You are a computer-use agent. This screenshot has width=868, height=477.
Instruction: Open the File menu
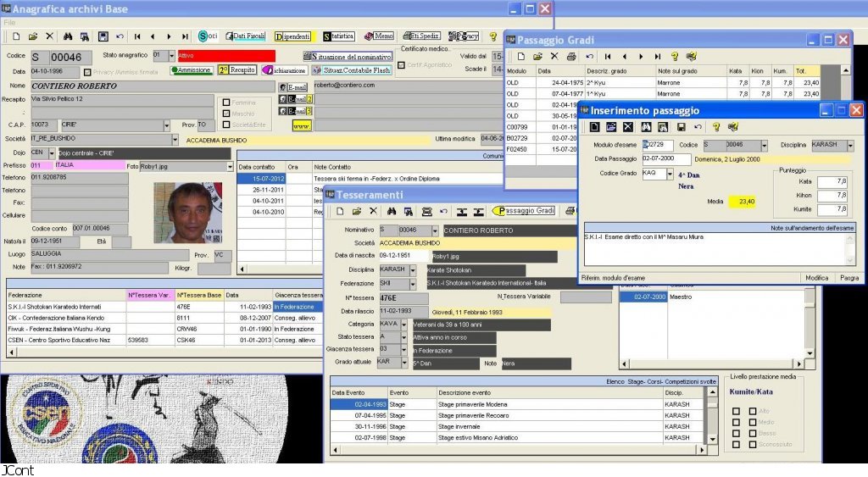pyautogui.click(x=9, y=22)
